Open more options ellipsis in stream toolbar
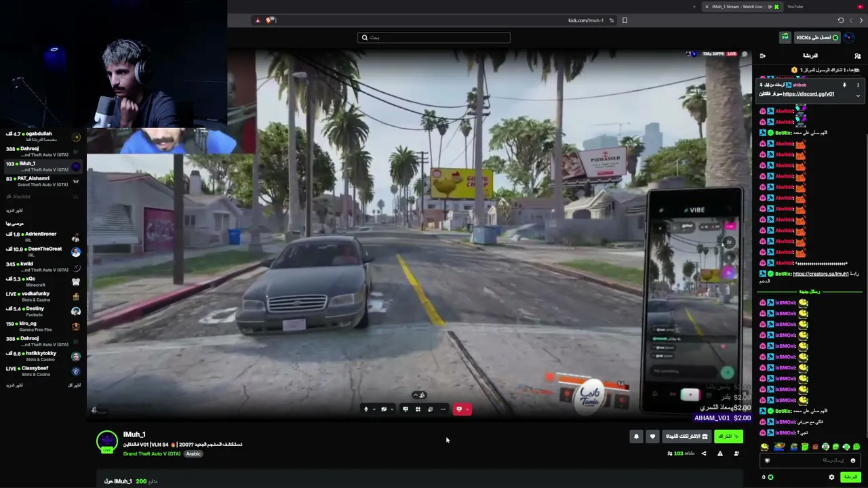 pos(443,409)
